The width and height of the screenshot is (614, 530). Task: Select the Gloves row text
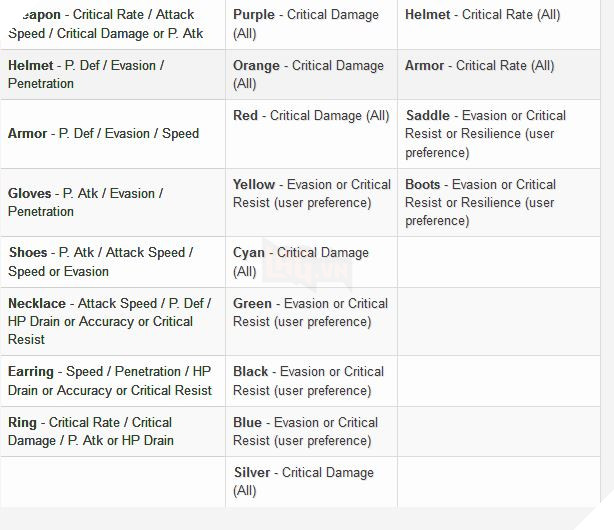coord(85,202)
